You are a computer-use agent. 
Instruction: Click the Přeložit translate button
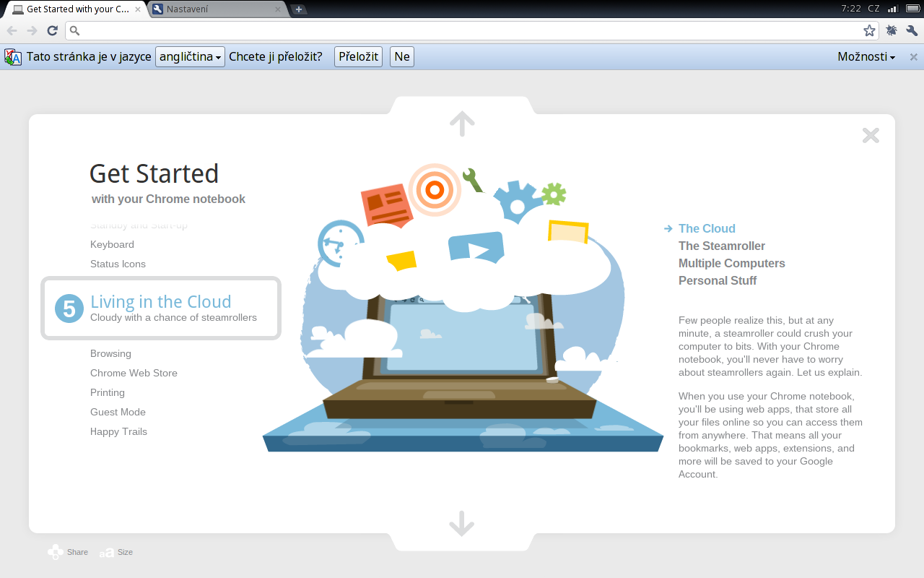click(358, 57)
